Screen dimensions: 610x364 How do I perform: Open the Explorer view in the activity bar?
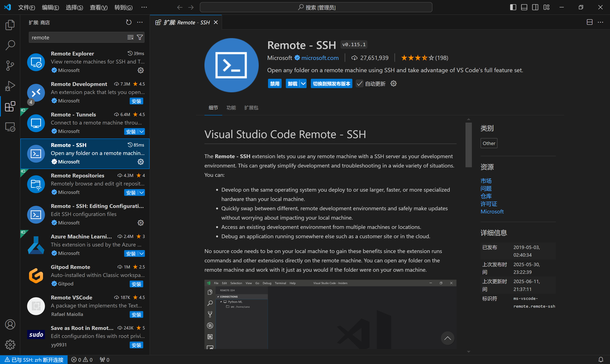point(10,25)
